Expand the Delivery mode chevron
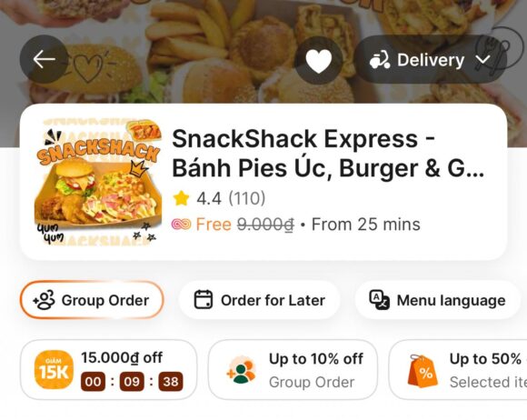This screenshot has width=527, height=420. point(483,60)
